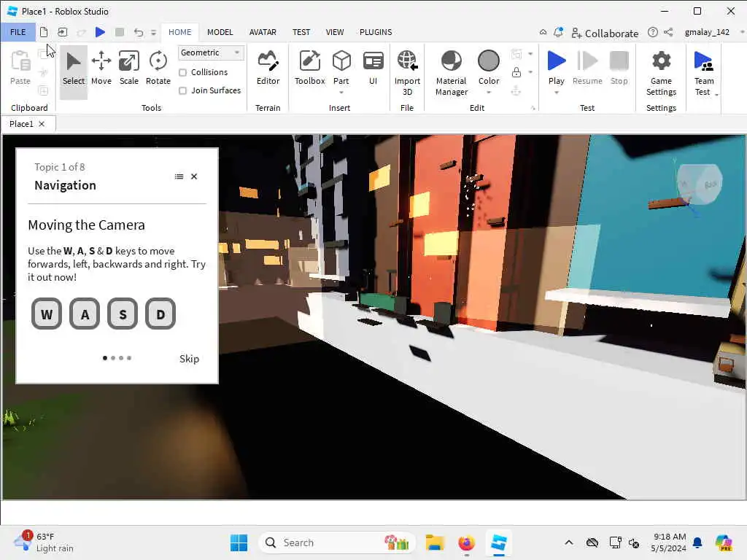Switch to the TEST tab

pos(301,32)
